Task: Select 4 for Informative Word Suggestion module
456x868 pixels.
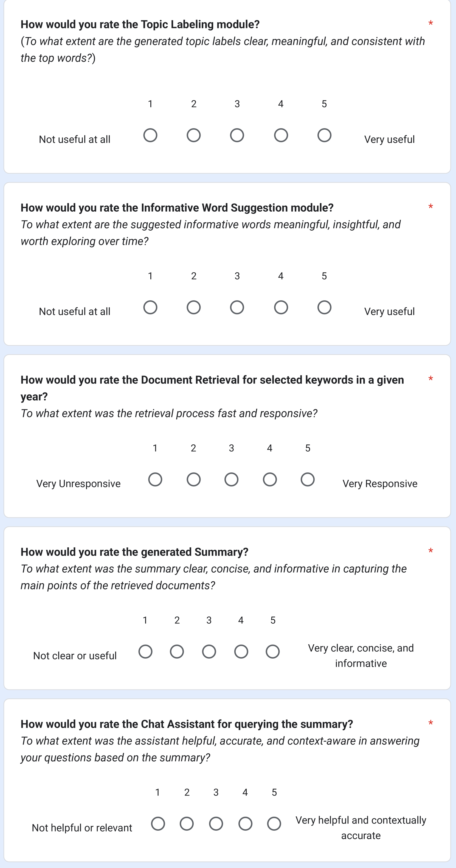Action: click(x=281, y=307)
